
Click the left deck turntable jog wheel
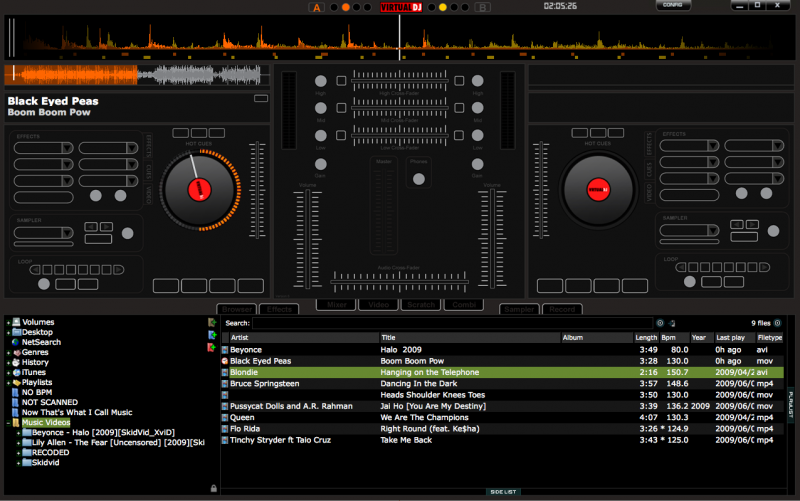(x=199, y=190)
